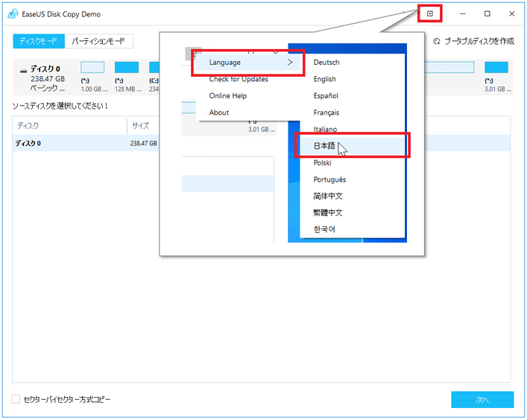Click the ブータブルディスクを作成 magnifier icon
Image resolution: width=527 pixels, height=420 pixels.
coord(436,42)
